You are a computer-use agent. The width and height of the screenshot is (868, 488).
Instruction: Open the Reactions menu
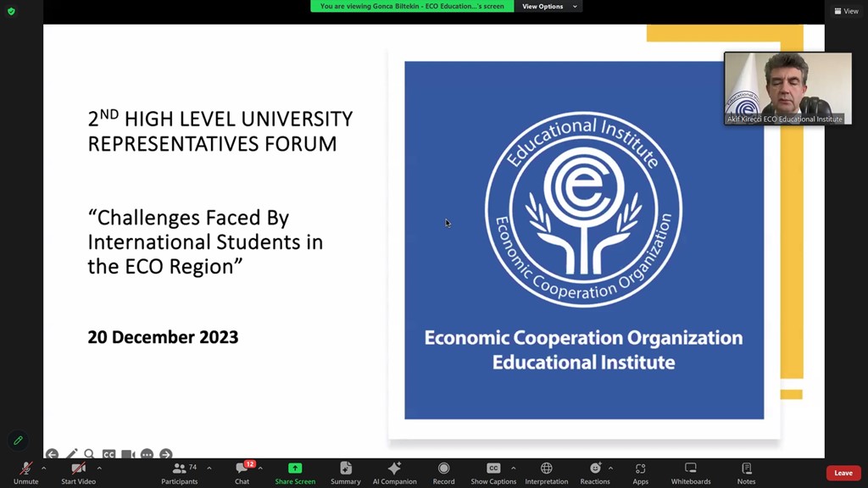(595, 473)
